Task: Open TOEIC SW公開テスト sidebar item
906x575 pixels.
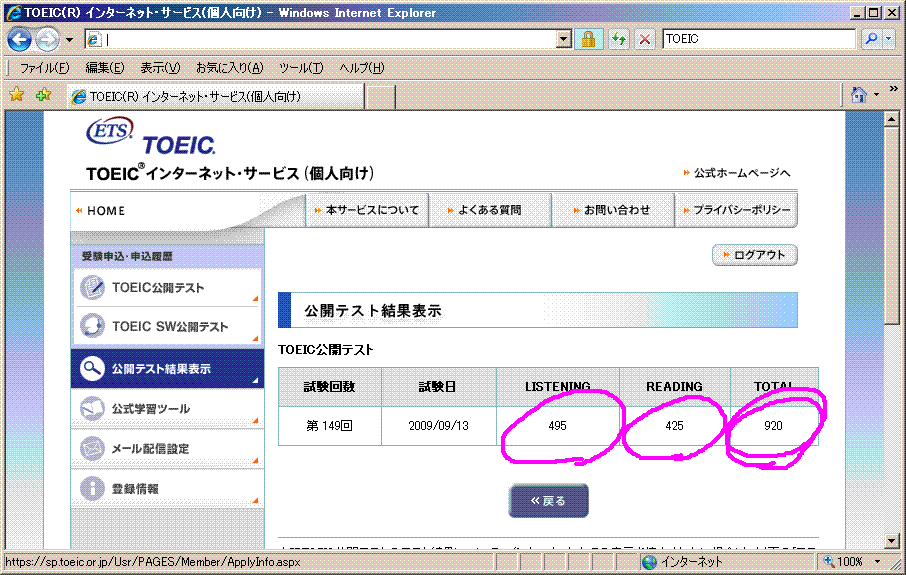Action: pyautogui.click(x=167, y=326)
